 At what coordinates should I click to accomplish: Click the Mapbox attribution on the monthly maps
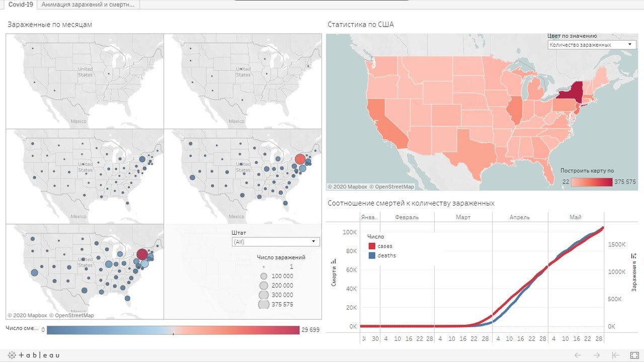pyautogui.click(x=28, y=315)
